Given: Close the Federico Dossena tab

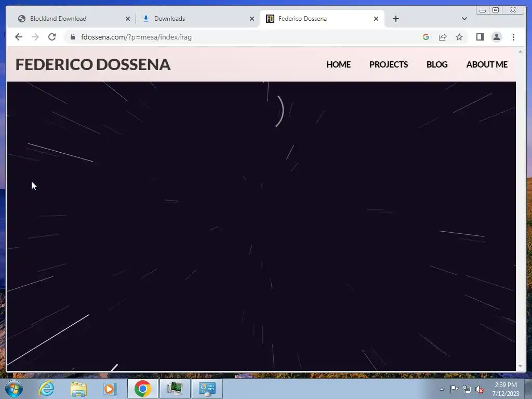Looking at the screenshot, I should (376, 19).
